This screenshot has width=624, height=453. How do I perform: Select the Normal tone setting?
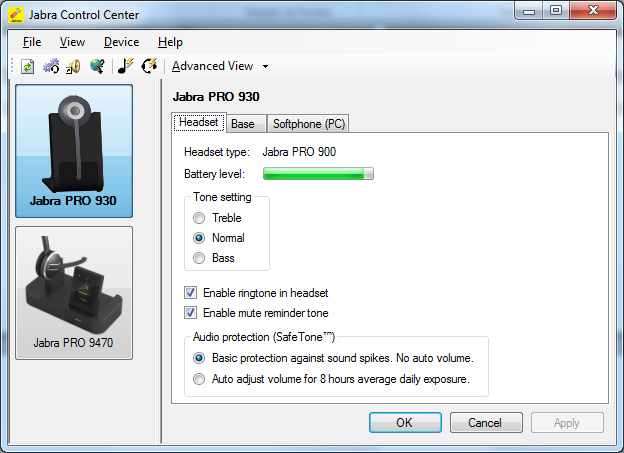pos(219,238)
